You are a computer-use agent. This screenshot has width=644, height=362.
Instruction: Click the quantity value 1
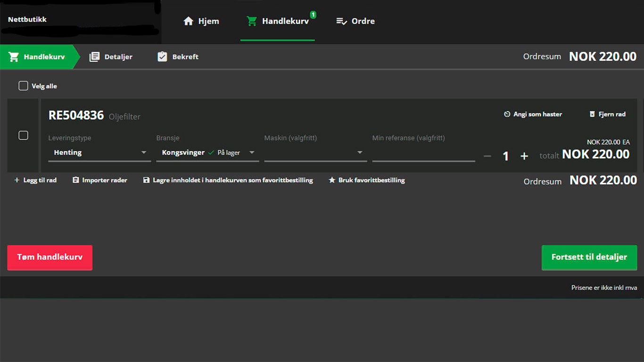click(x=505, y=156)
